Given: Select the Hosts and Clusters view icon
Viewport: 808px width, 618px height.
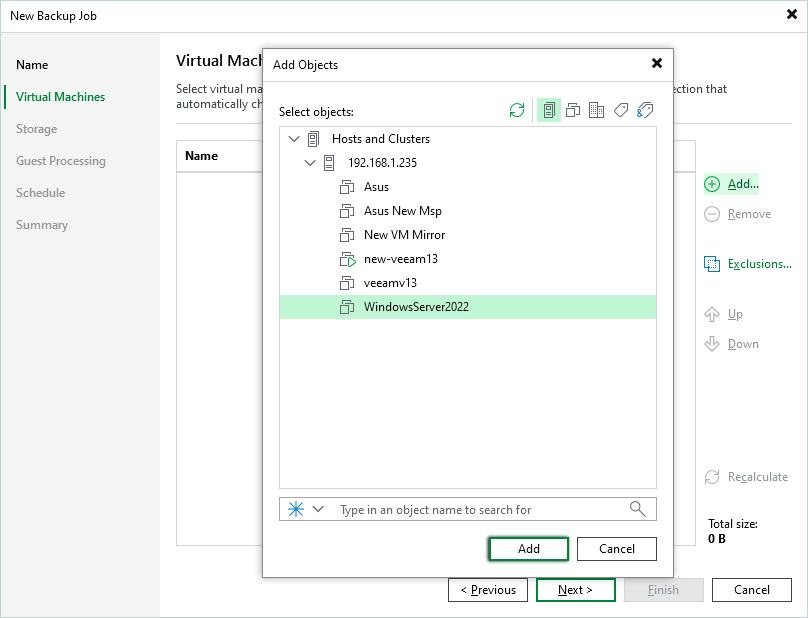Looking at the screenshot, I should pos(548,111).
